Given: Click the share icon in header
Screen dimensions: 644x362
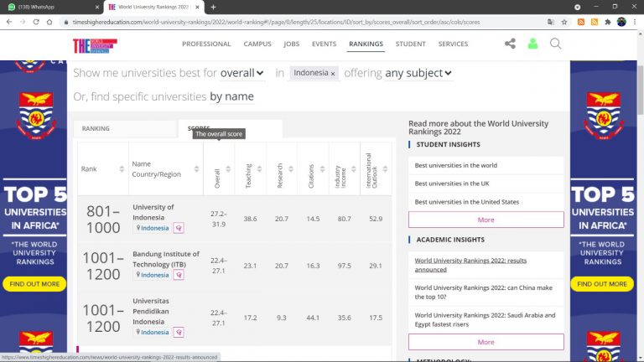Looking at the screenshot, I should click(x=510, y=44).
